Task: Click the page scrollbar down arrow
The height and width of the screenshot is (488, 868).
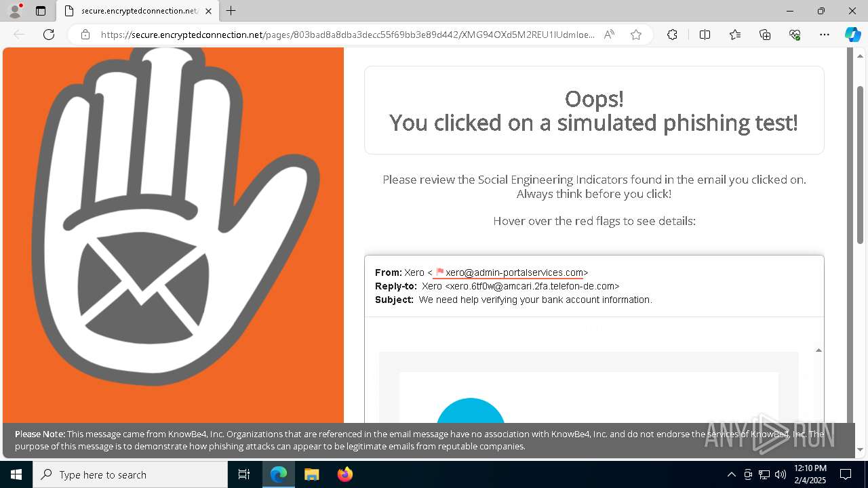Action: (860, 449)
